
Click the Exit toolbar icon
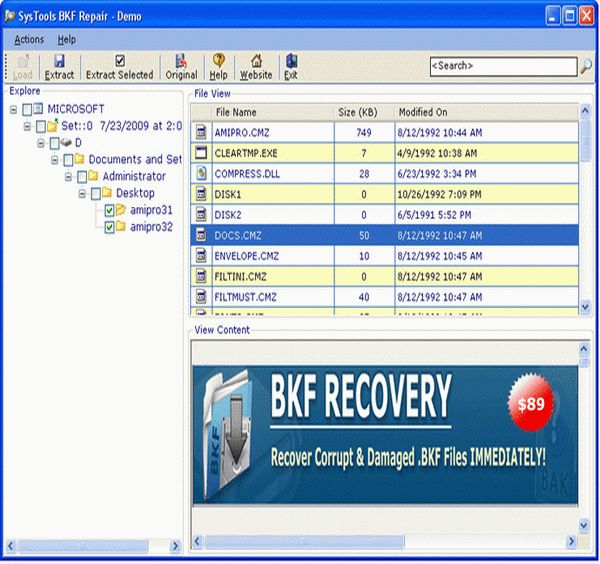291,61
